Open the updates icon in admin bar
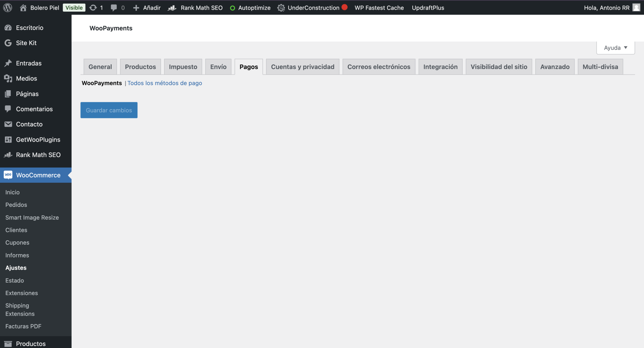Image resolution: width=644 pixels, height=348 pixels. 93,8
